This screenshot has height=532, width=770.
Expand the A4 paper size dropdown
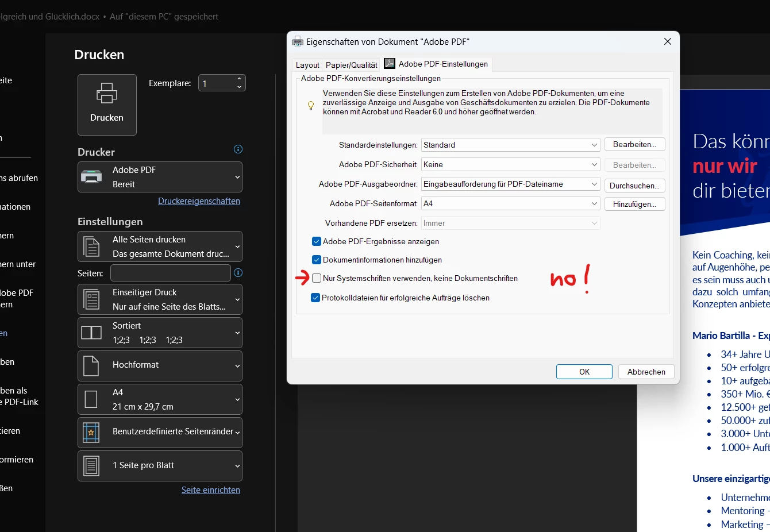[x=160, y=399]
